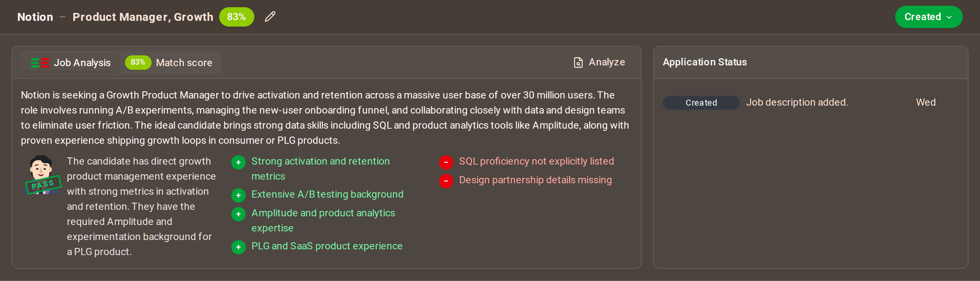Screen dimensions: 980x281
Task: Click the pencil edit icon beside job title
Action: [270, 17]
